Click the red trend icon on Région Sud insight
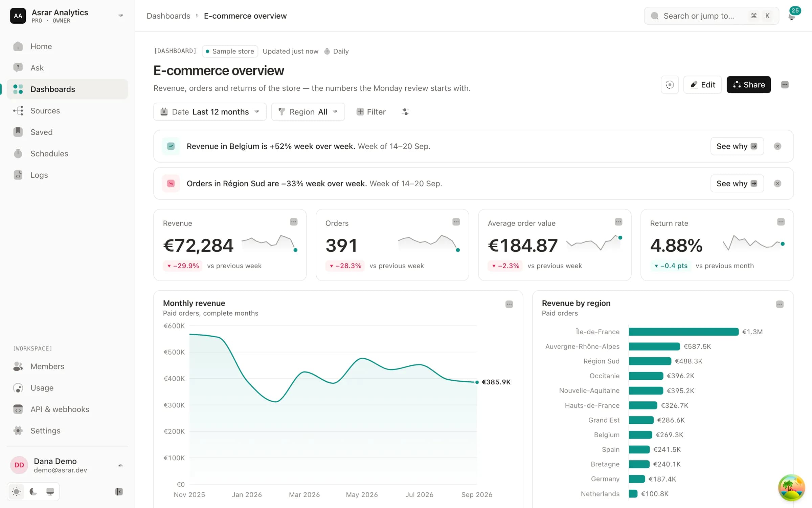 [x=171, y=184]
